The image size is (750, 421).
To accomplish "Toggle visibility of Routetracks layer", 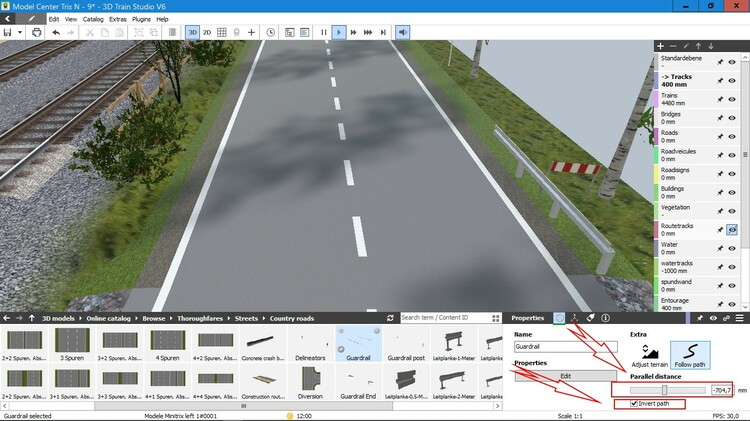I will tap(732, 229).
